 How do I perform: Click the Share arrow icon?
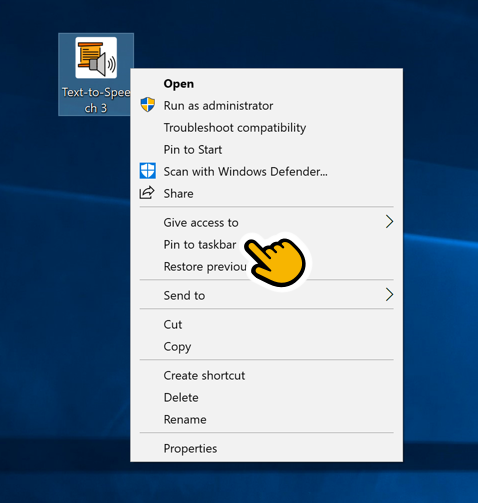pyautogui.click(x=147, y=193)
